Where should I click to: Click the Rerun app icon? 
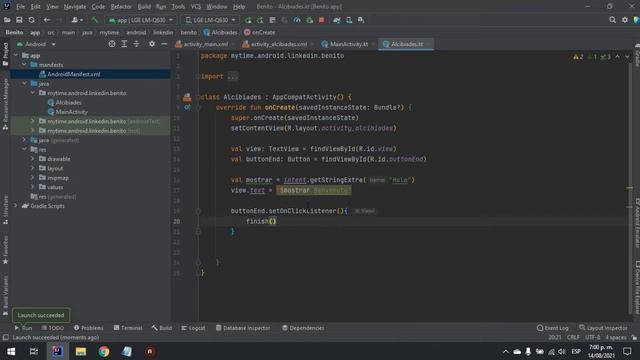coord(248,20)
